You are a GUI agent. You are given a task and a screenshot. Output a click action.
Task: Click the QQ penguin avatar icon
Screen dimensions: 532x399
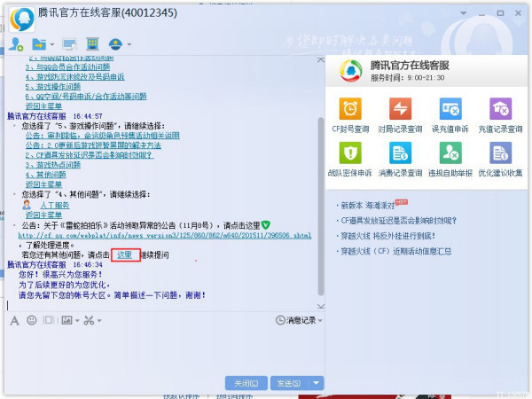22,19
